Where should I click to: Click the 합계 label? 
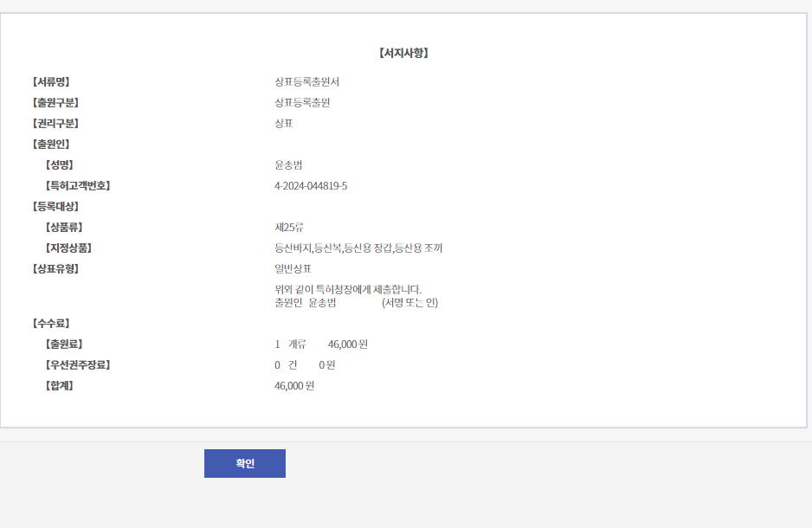pos(59,385)
